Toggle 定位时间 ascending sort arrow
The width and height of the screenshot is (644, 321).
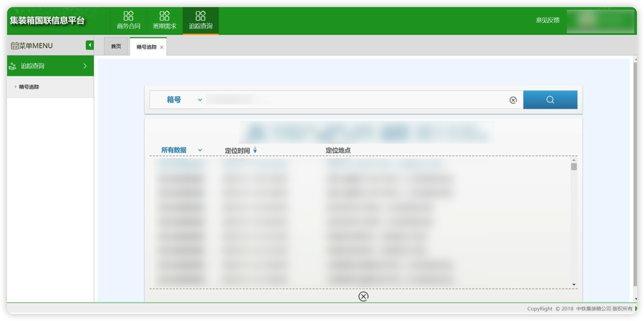pos(255,148)
